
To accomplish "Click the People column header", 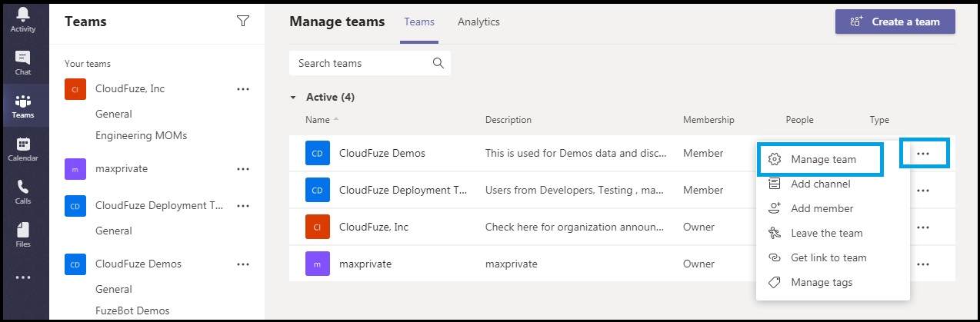I will [x=799, y=120].
